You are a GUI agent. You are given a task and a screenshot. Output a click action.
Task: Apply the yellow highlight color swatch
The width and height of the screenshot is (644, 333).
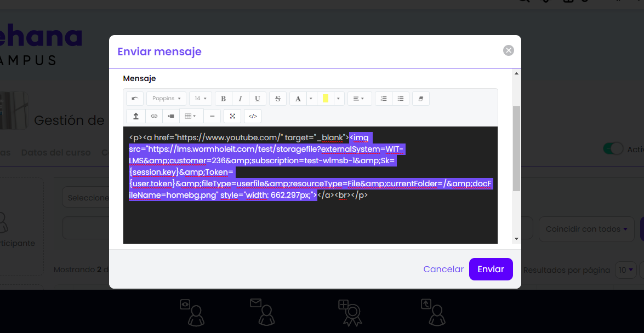[325, 99]
